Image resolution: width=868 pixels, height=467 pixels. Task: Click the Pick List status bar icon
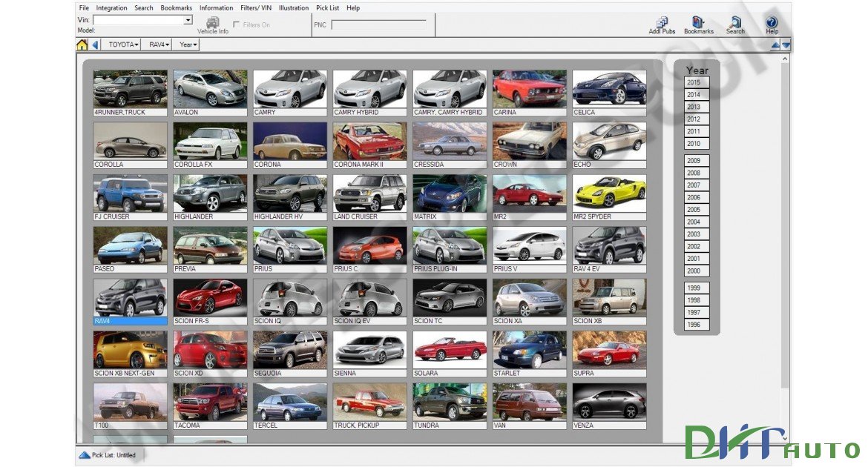(x=84, y=455)
